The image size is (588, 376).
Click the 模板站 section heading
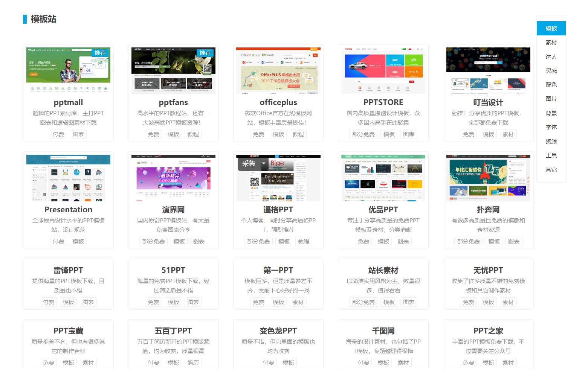point(43,19)
